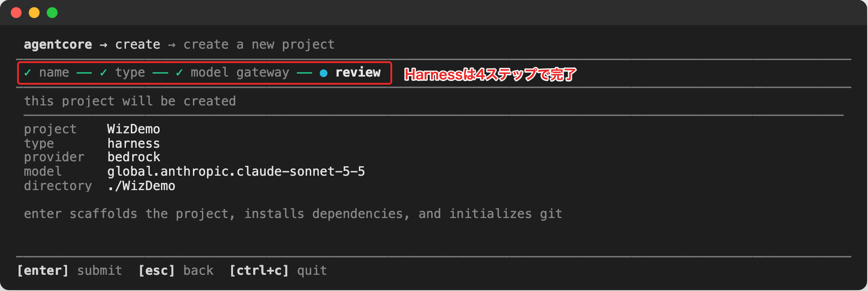Click the agentcore breadcrumb label
This screenshot has height=291, width=868.
(58, 45)
